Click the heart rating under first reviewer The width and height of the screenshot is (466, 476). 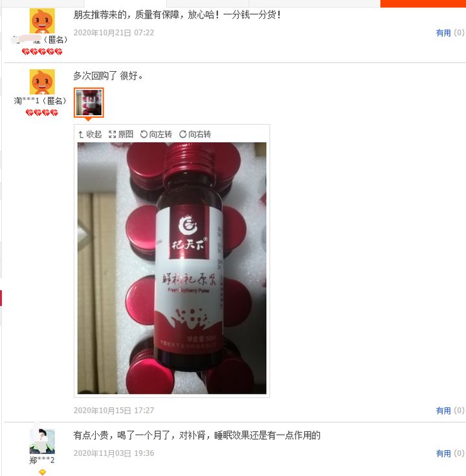point(42,52)
